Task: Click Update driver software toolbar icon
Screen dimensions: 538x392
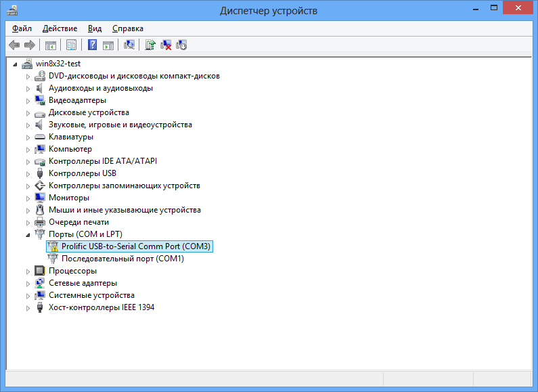Action: tap(150, 45)
